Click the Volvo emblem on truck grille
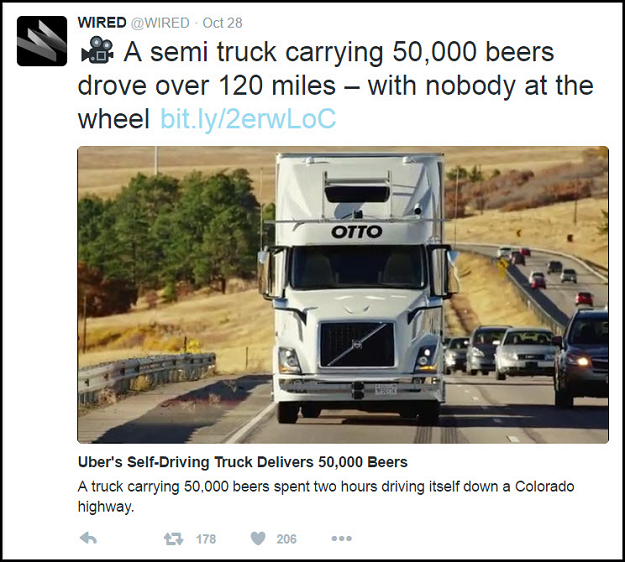This screenshot has width=625, height=562. [x=356, y=335]
